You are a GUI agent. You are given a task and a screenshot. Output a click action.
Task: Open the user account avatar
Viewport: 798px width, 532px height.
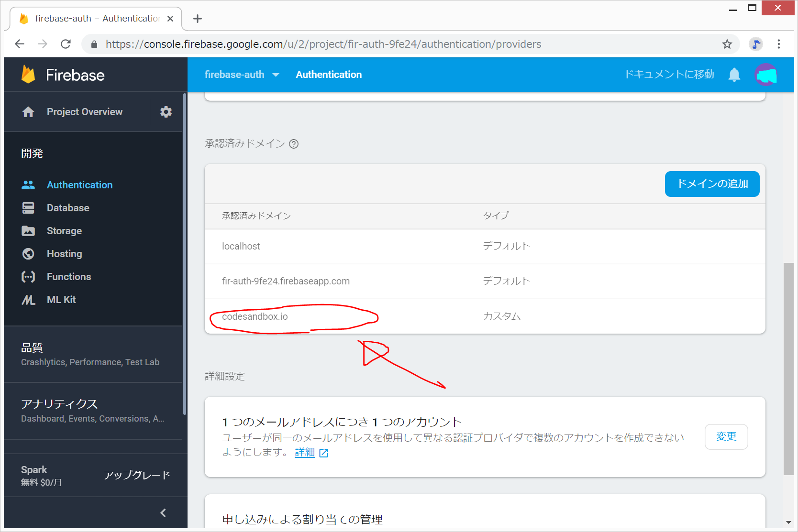765,75
